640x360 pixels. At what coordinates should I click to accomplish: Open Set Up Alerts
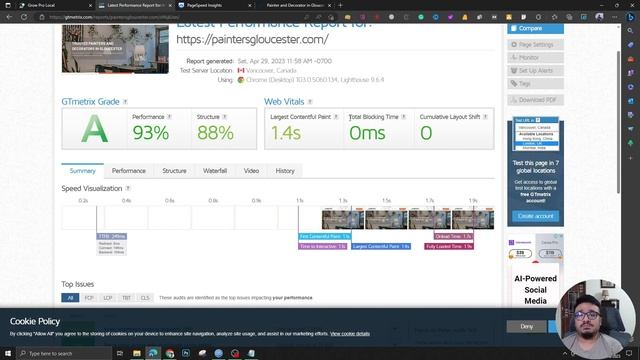[x=535, y=71]
